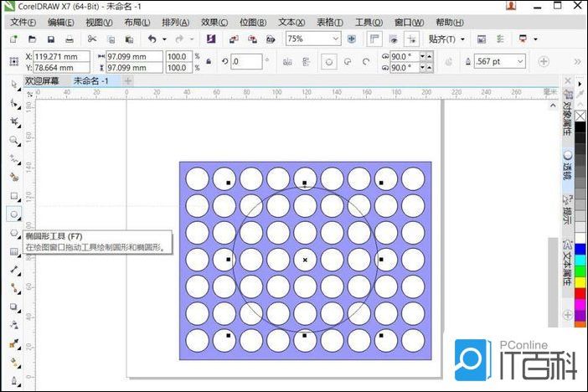Open the 75% zoom level dropdown

(x=335, y=39)
